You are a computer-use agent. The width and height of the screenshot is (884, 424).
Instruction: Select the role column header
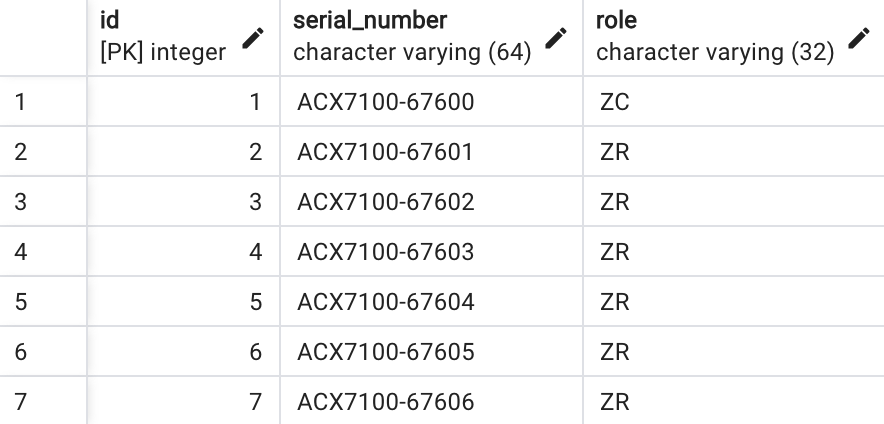click(x=734, y=37)
